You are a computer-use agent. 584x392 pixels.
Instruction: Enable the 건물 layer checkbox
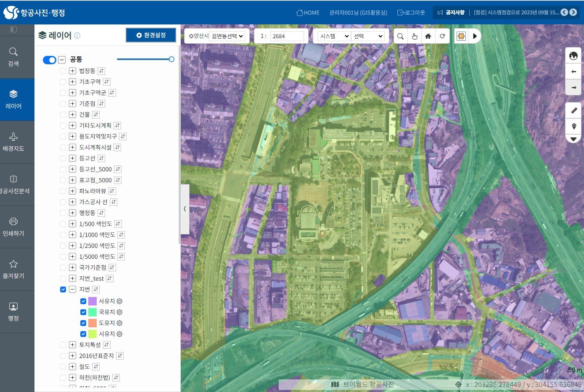click(x=63, y=115)
